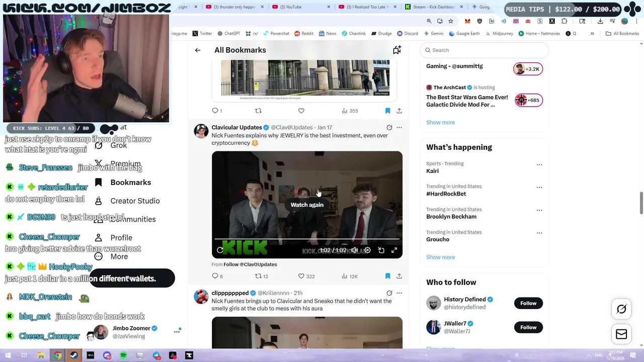The image size is (644, 362).
Task: Open the Grok icon on Clavicular Updates post
Action: pos(389,128)
